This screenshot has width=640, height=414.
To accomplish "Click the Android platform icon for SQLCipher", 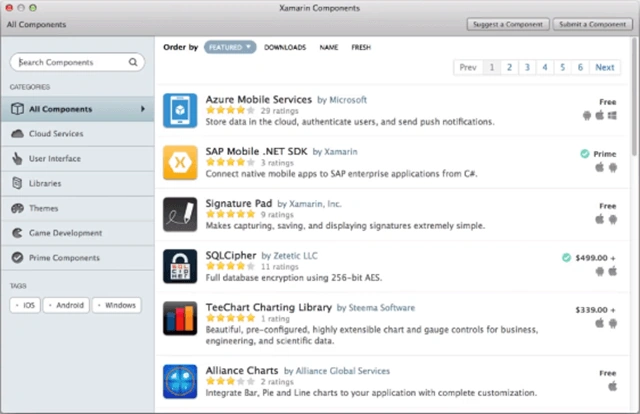I will (600, 271).
